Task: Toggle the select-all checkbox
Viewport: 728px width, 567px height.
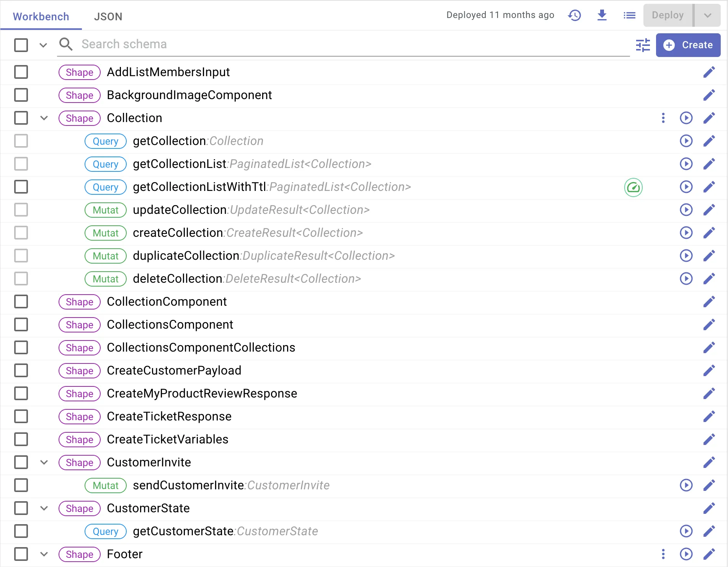Action: coord(21,45)
